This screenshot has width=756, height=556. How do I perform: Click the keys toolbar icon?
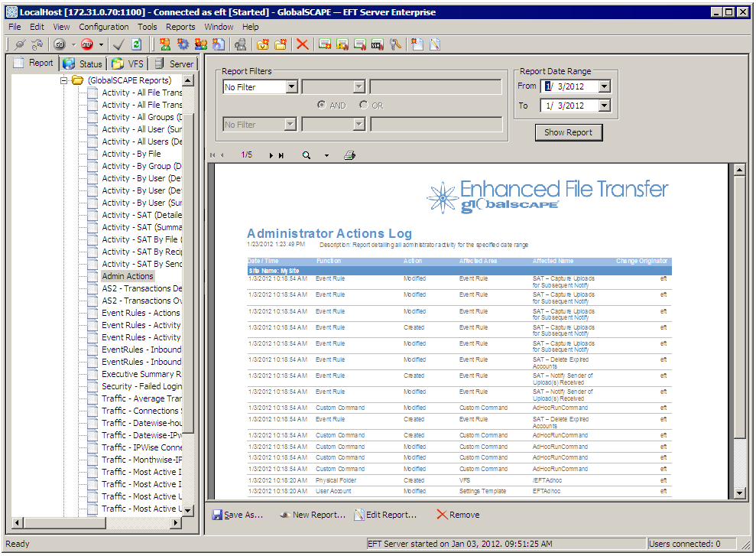pyautogui.click(x=395, y=44)
